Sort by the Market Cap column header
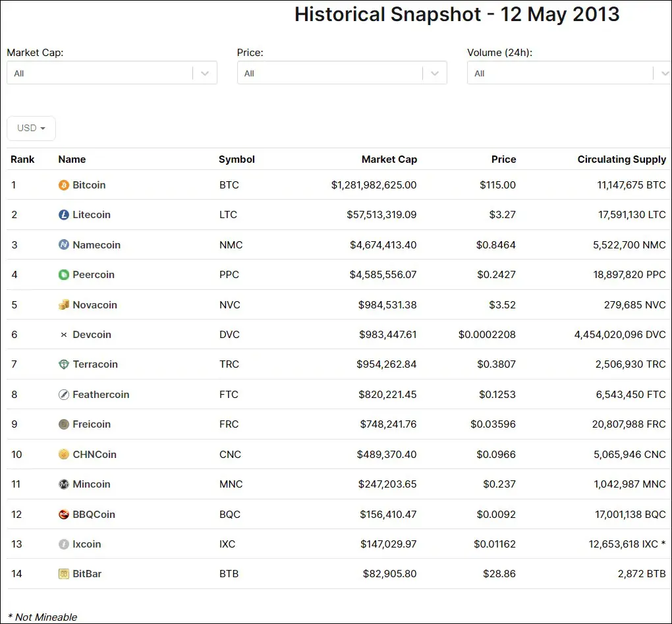Viewport: 672px width, 624px height. (389, 159)
